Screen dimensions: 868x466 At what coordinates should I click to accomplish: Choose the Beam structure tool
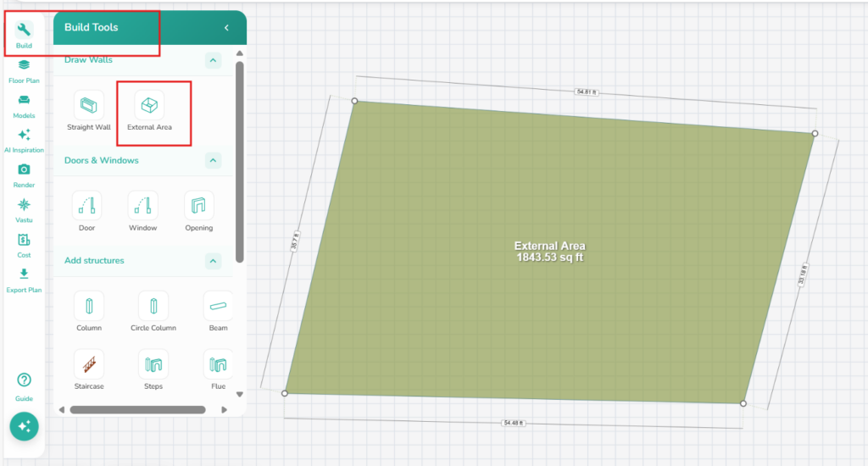pos(218,306)
